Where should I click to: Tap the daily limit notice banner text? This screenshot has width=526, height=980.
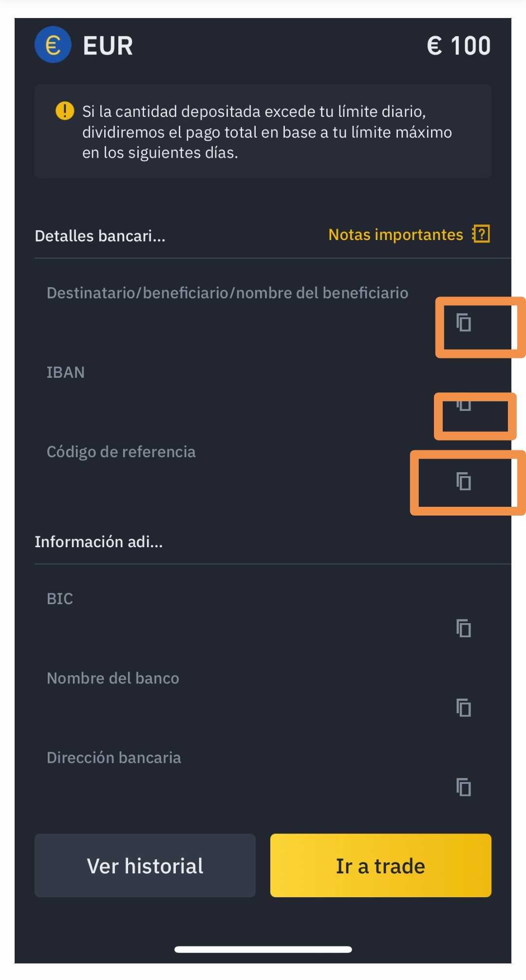(267, 132)
